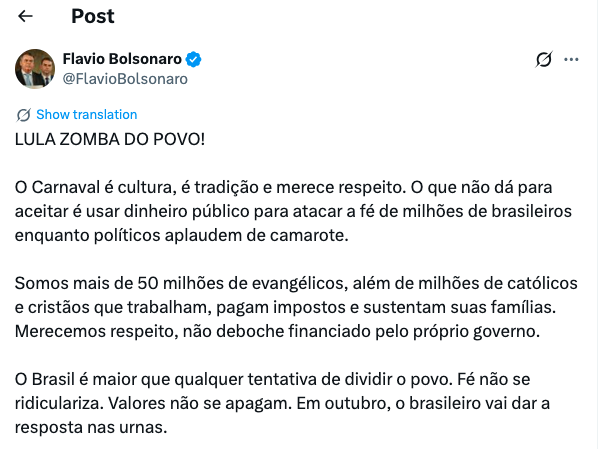Viewport: 604px width, 449px height.
Task: Open the @FlavioBolsonaro handle link
Action: click(x=125, y=78)
